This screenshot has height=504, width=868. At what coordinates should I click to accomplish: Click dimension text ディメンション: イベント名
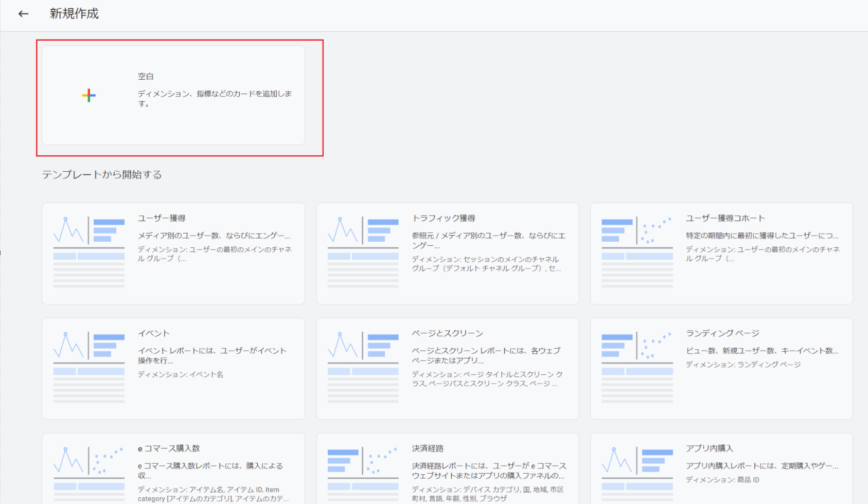tap(181, 374)
